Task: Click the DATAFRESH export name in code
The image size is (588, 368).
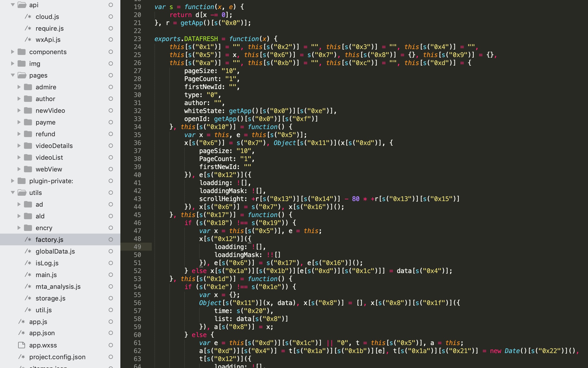Action: click(x=201, y=39)
